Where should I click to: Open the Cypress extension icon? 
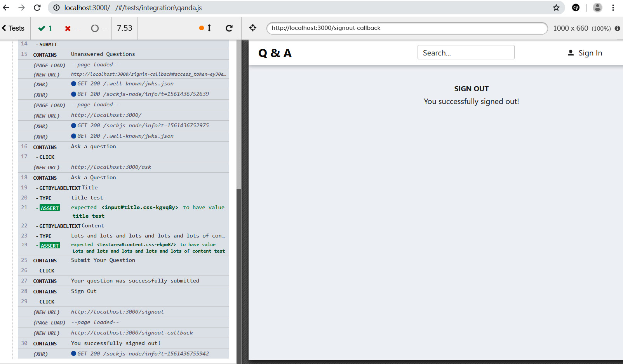[x=576, y=8]
